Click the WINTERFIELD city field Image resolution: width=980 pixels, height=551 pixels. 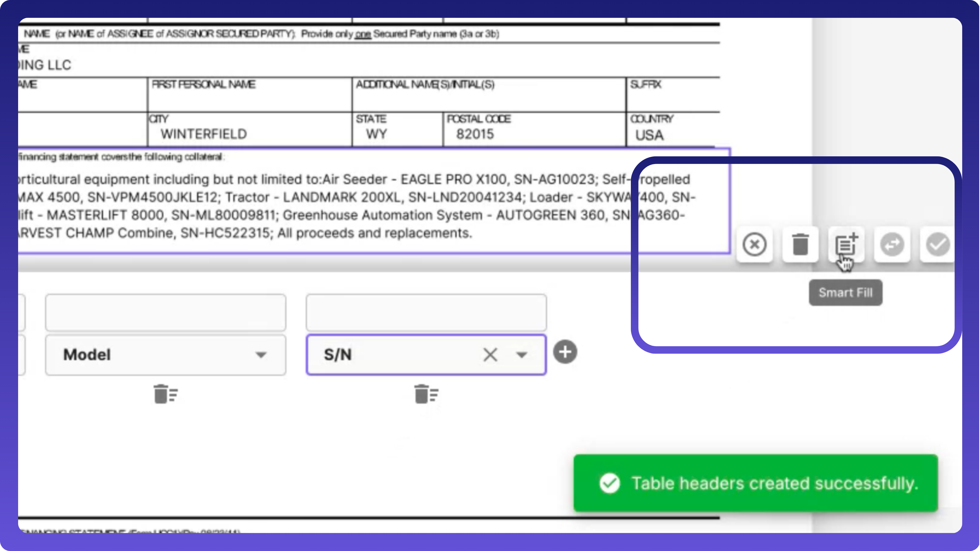(204, 134)
